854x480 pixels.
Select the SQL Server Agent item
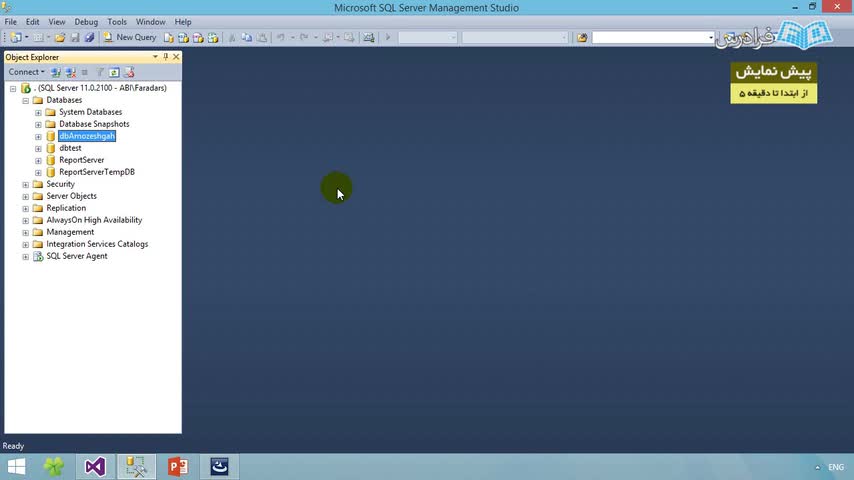point(77,256)
